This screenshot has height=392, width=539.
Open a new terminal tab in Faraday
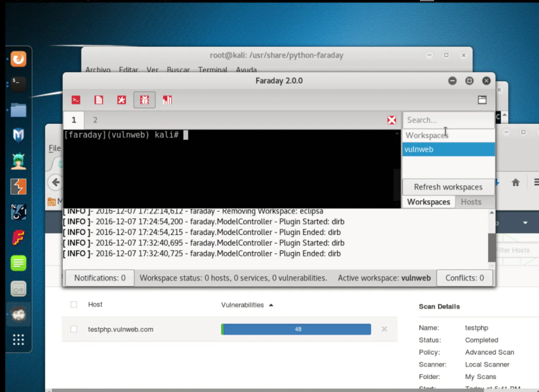point(76,100)
